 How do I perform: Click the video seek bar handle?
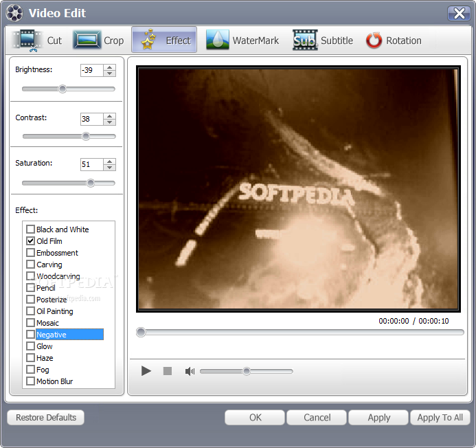coord(141,332)
